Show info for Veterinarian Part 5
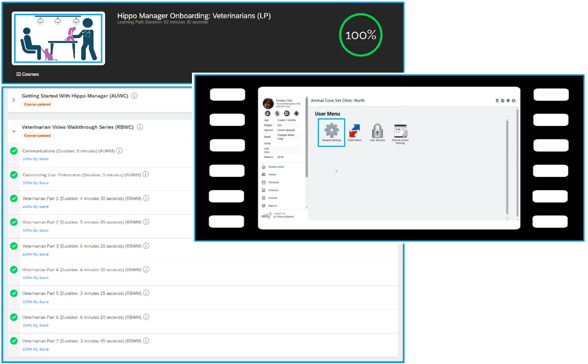This screenshot has width=588, height=364. (x=146, y=293)
